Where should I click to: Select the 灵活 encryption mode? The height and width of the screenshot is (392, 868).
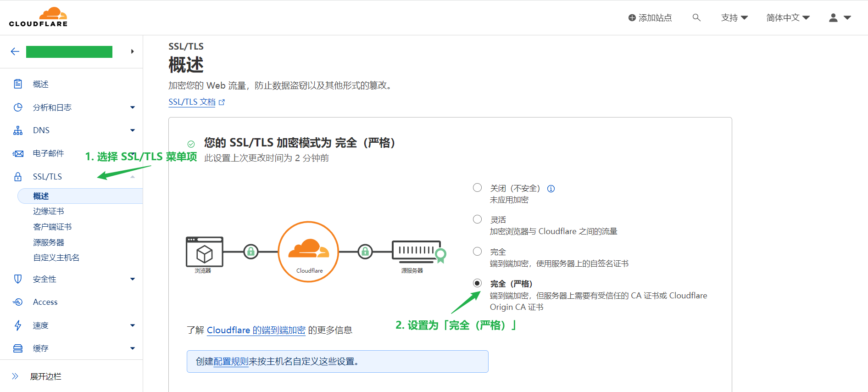click(x=478, y=219)
